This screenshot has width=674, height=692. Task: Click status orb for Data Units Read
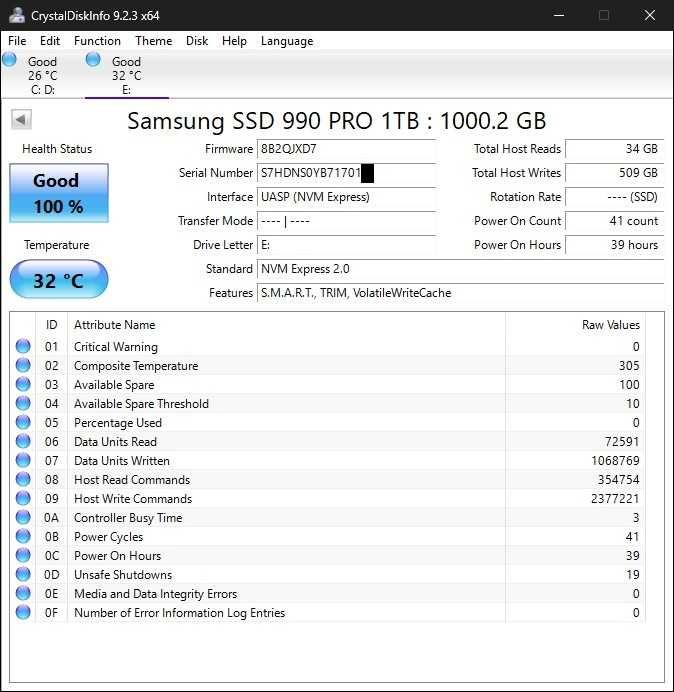pyautogui.click(x=23, y=441)
